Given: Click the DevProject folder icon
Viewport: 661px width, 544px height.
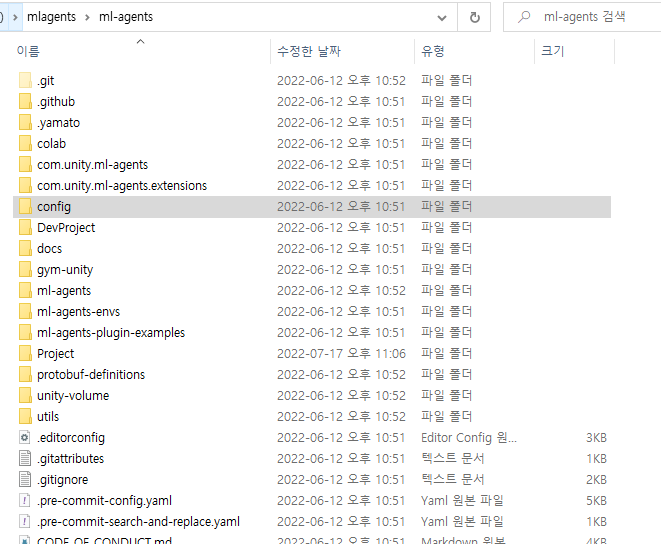Looking at the screenshot, I should (25, 228).
